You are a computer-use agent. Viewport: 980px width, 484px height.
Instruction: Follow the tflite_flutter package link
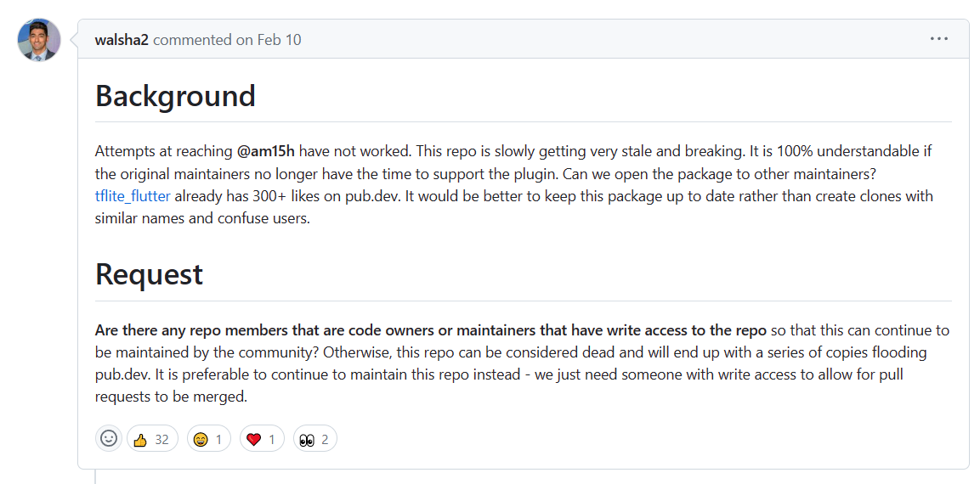pos(133,196)
